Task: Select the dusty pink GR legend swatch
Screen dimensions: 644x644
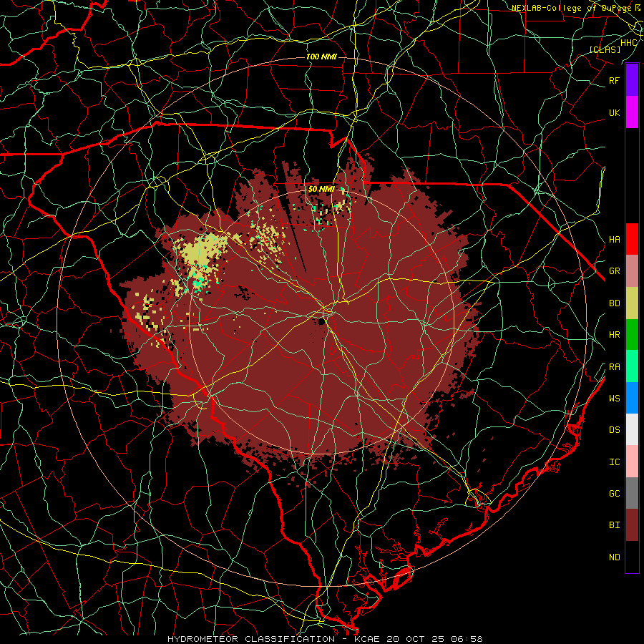Action: pos(632,271)
